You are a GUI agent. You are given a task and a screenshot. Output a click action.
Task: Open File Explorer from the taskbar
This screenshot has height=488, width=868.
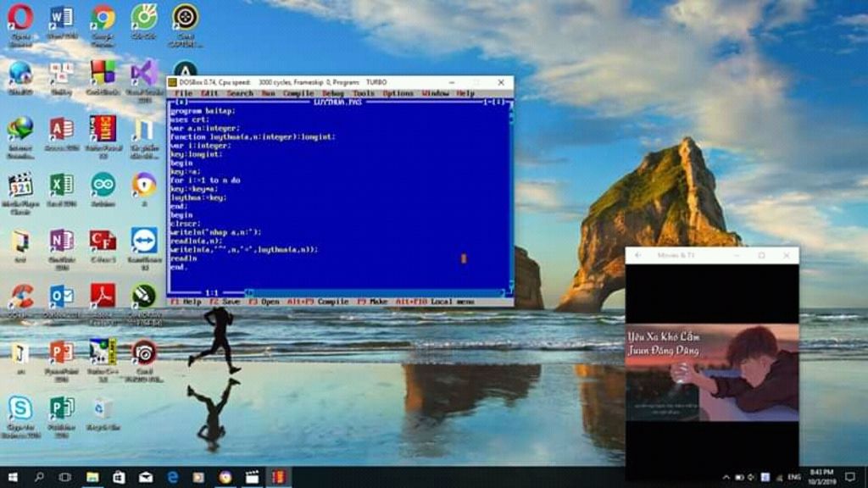(92, 477)
